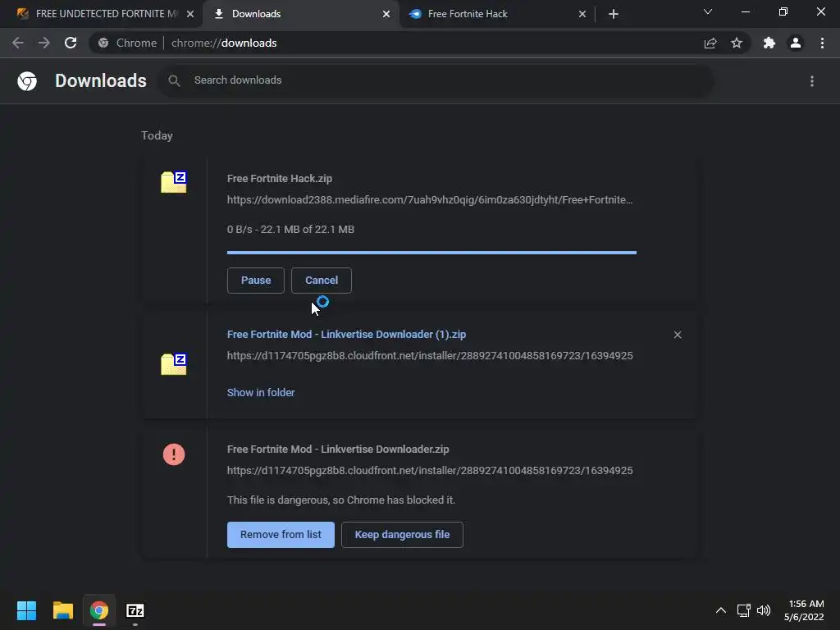The height and width of the screenshot is (630, 840).
Task: Keep the dangerous file
Action: click(x=402, y=535)
